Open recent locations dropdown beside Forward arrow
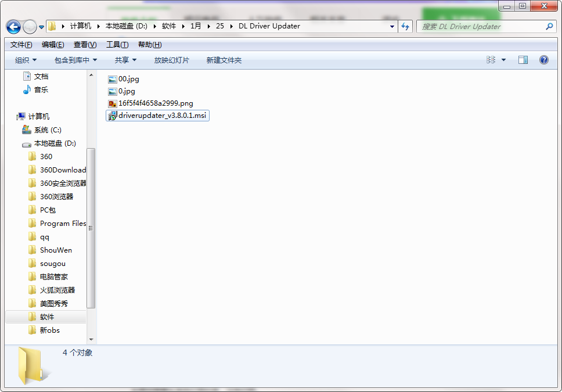The image size is (562, 392). pyautogui.click(x=42, y=27)
